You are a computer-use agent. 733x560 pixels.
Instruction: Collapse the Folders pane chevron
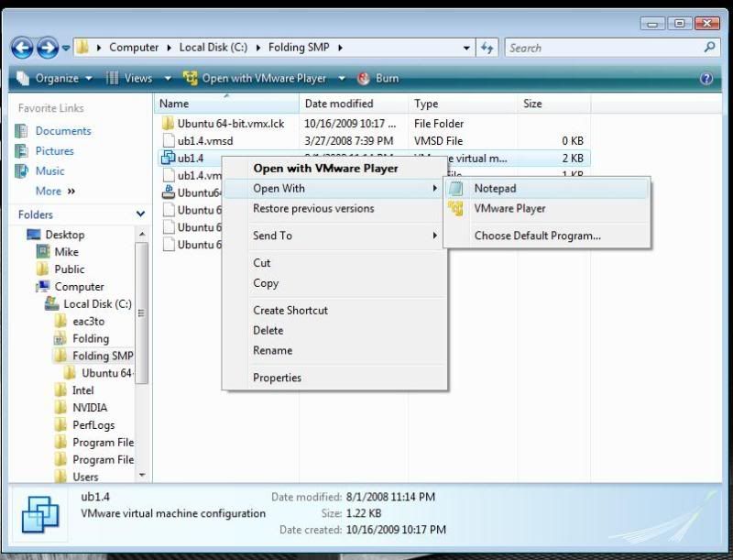(140, 214)
